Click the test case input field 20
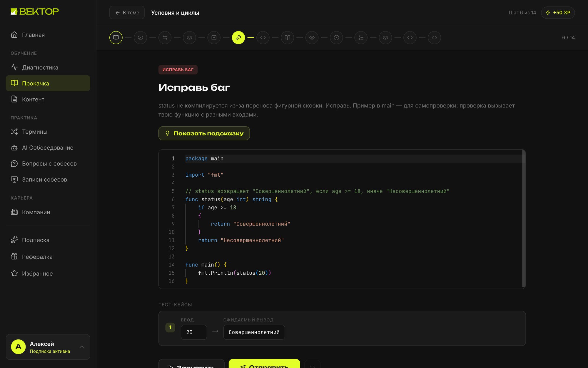 click(194, 332)
